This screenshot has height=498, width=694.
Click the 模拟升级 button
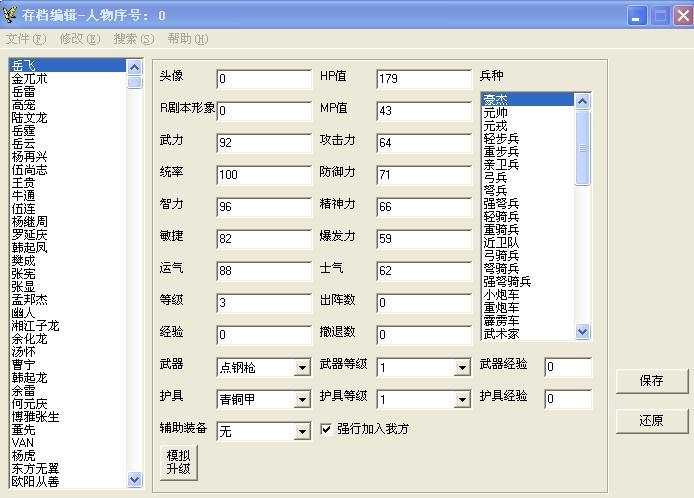pyautogui.click(x=178, y=462)
